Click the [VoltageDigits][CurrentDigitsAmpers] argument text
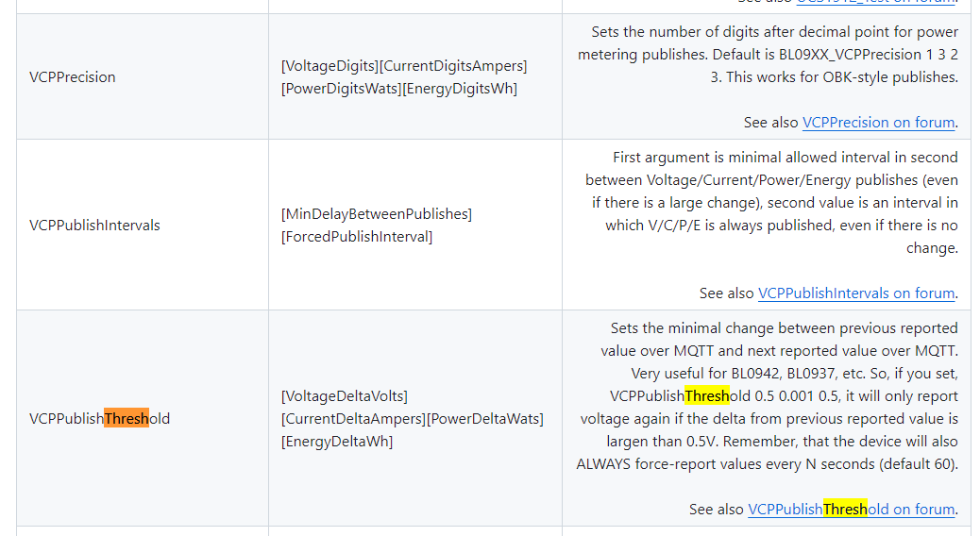This screenshot has height=536, width=980. coord(404,66)
